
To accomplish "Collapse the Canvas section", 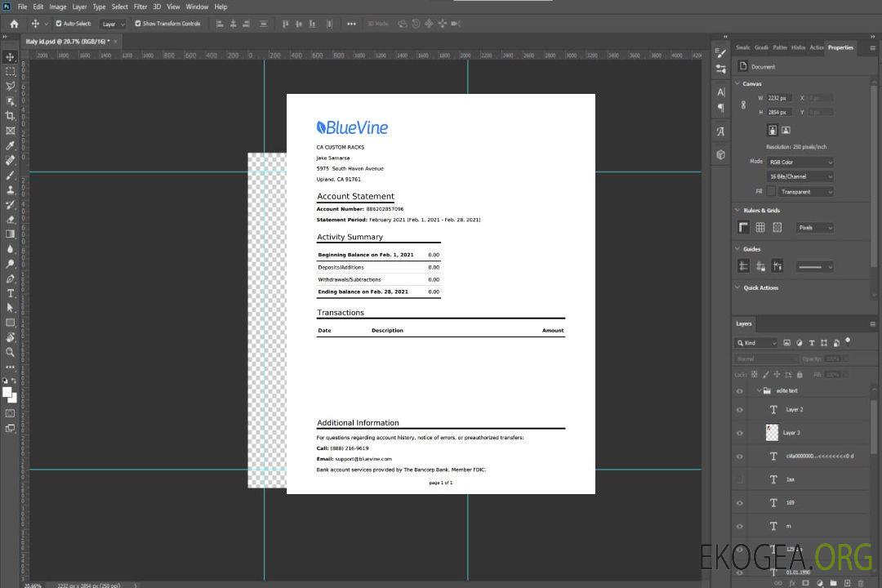I will point(737,83).
